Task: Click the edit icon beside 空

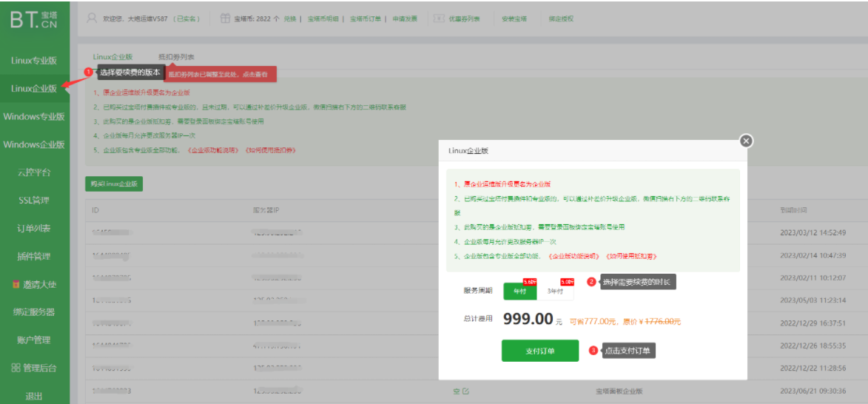Action: click(466, 391)
